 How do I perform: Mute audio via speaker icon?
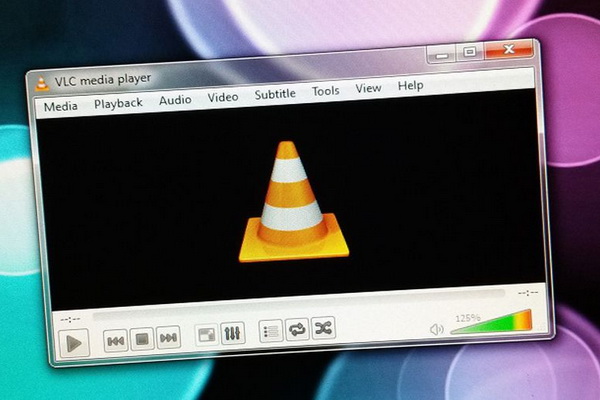point(436,329)
